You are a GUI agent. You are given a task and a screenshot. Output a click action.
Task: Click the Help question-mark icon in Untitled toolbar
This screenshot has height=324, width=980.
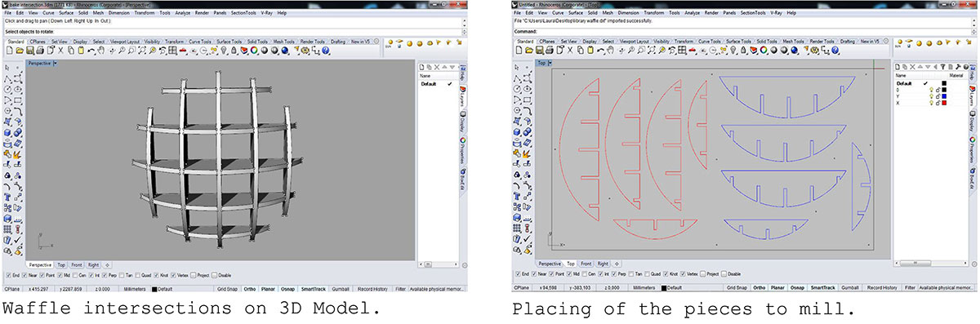point(835,50)
